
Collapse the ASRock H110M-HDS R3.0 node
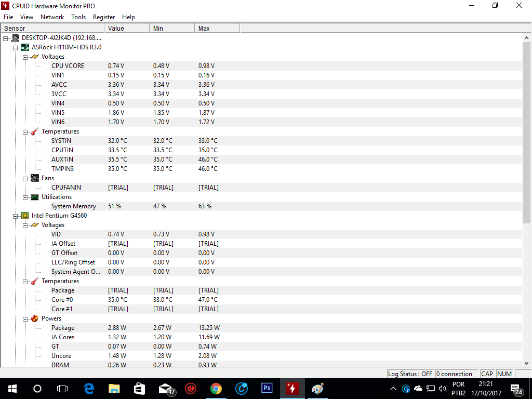15,48
